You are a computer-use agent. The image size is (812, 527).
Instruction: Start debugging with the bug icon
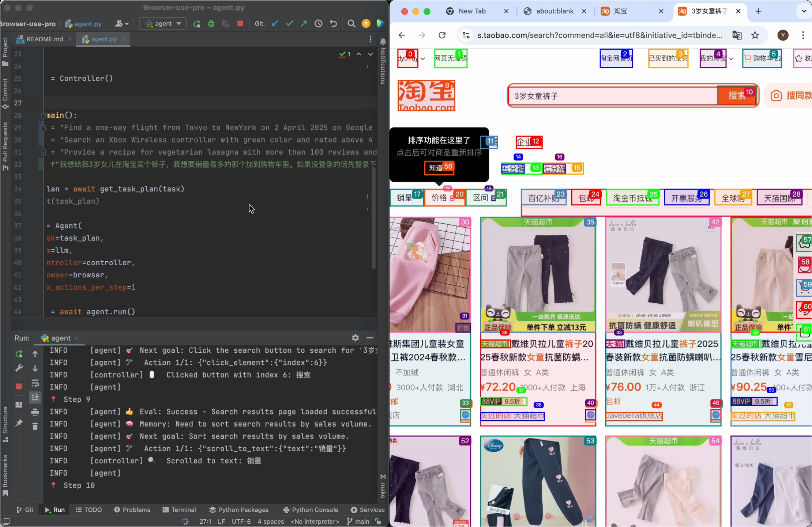[211, 23]
